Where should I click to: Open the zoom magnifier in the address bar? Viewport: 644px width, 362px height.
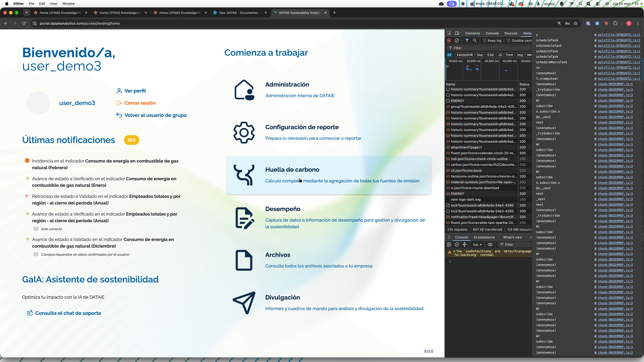(x=559, y=23)
